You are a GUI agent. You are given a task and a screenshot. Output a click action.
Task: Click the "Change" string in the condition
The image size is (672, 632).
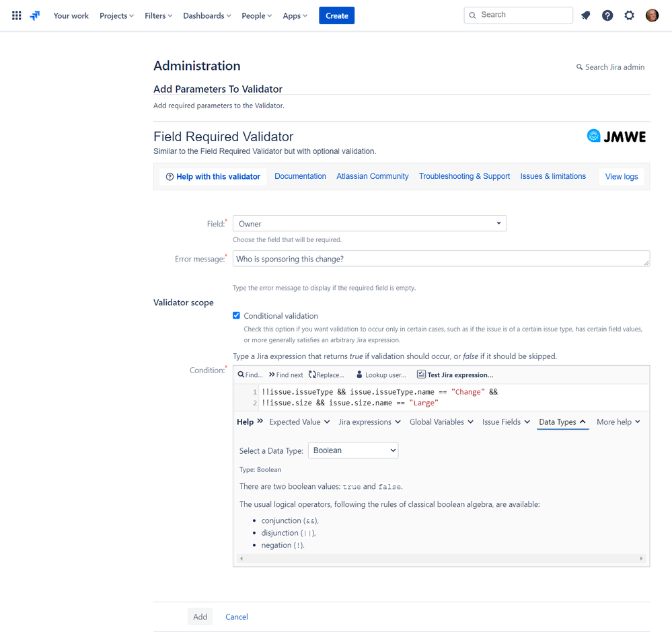[x=468, y=391]
